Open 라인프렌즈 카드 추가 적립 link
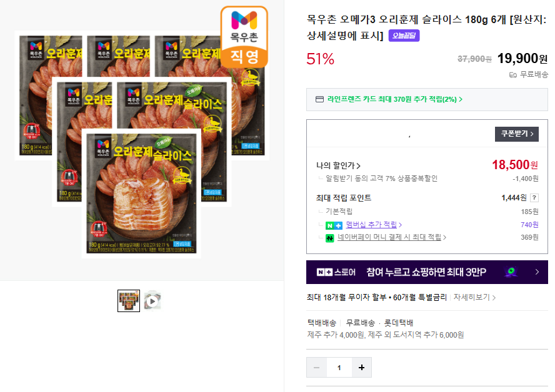This screenshot has height=392, width=555. tap(394, 99)
